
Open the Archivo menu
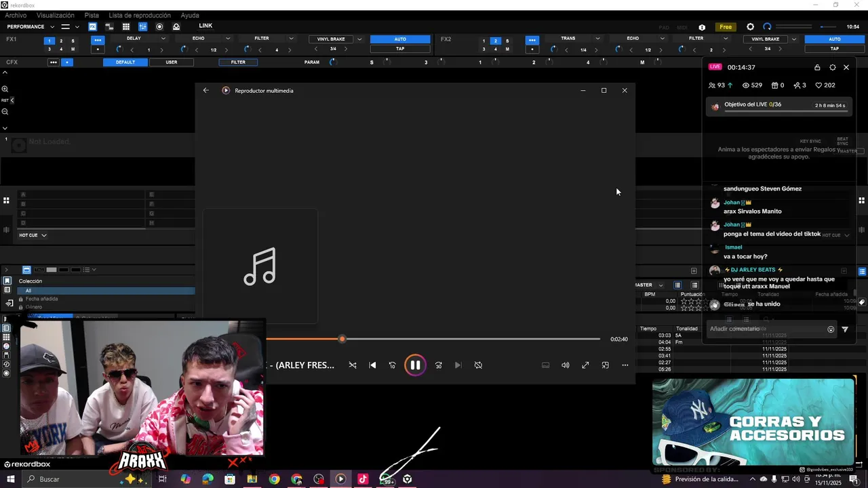16,15
